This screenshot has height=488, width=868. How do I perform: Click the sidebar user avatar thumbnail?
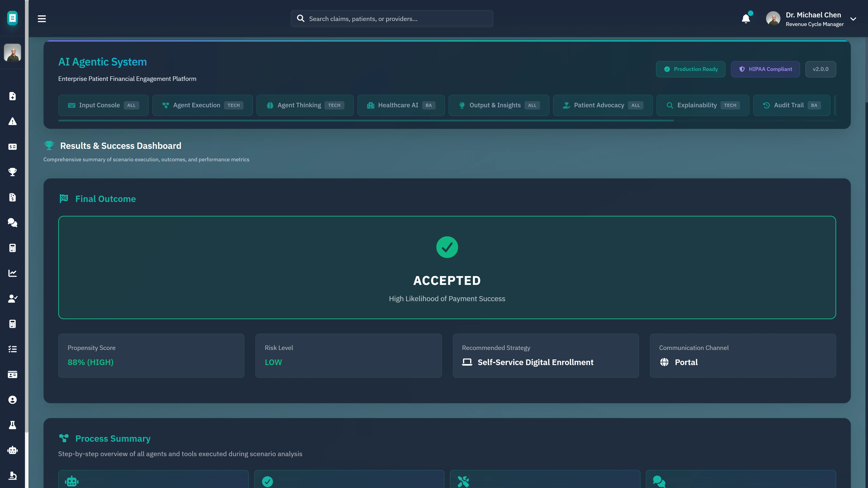coord(12,53)
